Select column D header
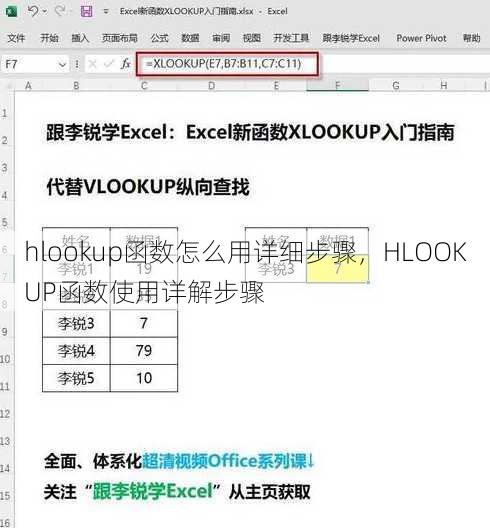This screenshot has width=490, height=528. (211, 86)
